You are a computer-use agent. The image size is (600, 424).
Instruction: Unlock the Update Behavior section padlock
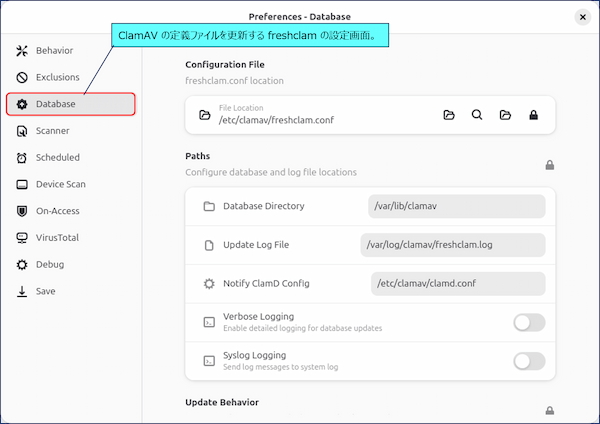[x=549, y=411]
